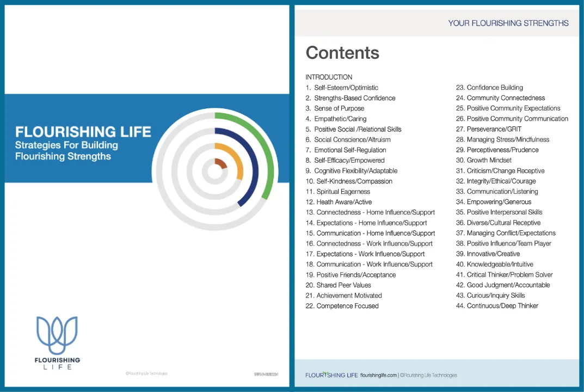
Task: Select '36. Diverse/Cultural Receptive' entry
Action: click(499, 223)
